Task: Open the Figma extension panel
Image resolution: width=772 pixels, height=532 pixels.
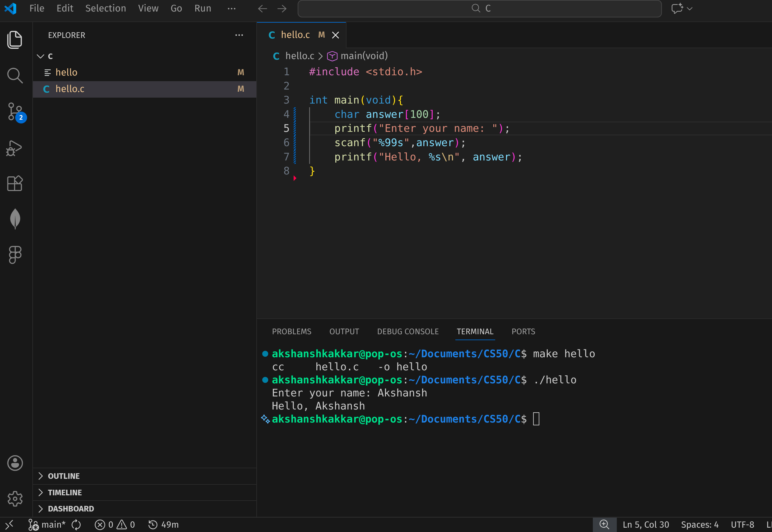Action: (15, 255)
